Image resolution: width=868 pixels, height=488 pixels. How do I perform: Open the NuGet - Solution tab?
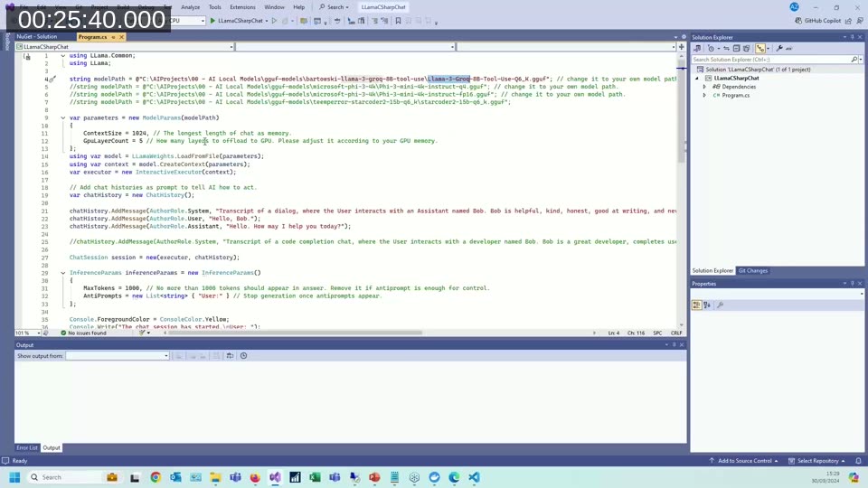click(x=36, y=36)
